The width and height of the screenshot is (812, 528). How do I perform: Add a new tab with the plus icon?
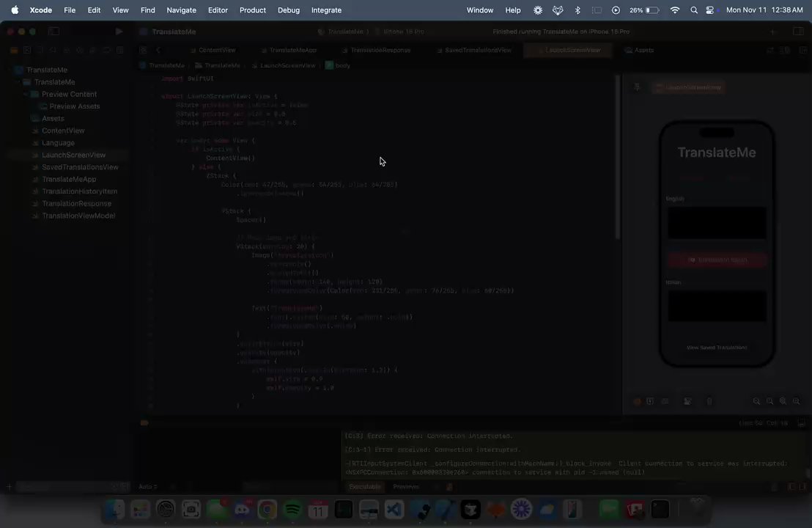[772, 32]
